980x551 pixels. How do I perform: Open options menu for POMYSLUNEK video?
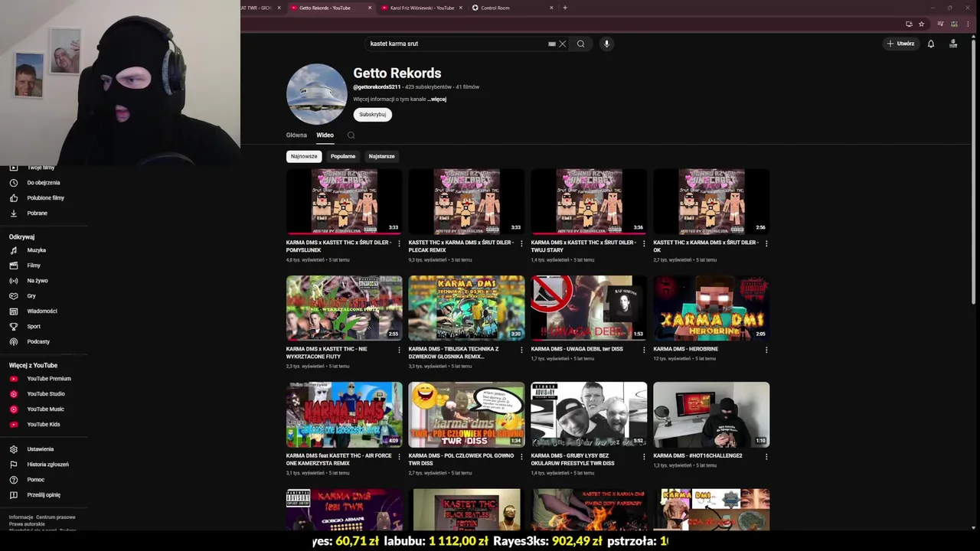click(399, 243)
